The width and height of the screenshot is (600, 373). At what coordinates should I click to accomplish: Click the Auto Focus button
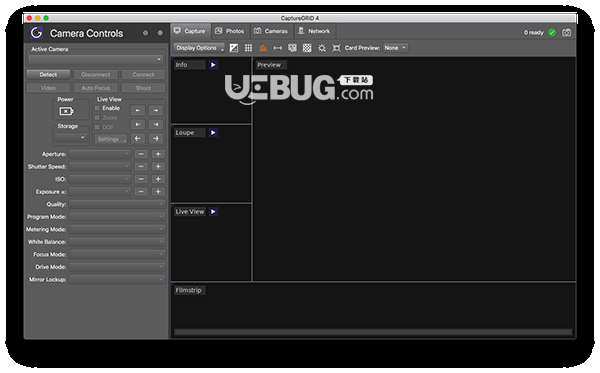point(96,88)
